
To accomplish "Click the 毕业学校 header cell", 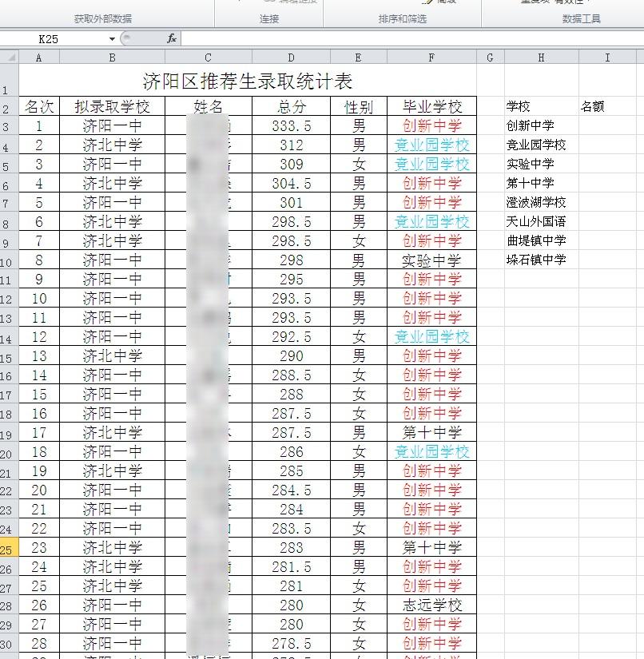I will (x=431, y=106).
